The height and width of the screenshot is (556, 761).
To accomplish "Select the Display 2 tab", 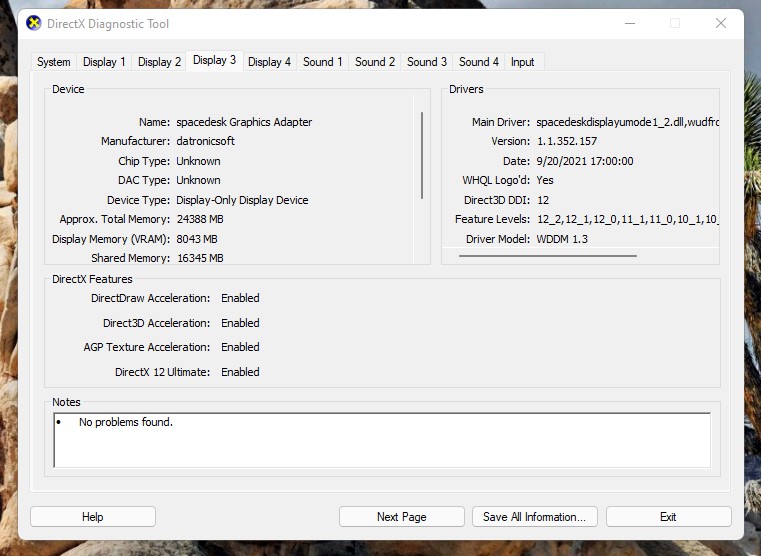I will click(159, 62).
